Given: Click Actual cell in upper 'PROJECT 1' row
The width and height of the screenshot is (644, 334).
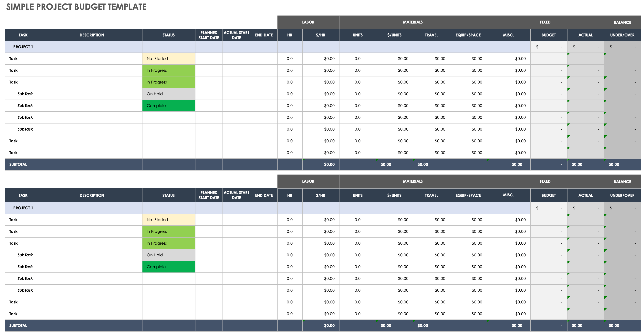Looking at the screenshot, I should (586, 47).
